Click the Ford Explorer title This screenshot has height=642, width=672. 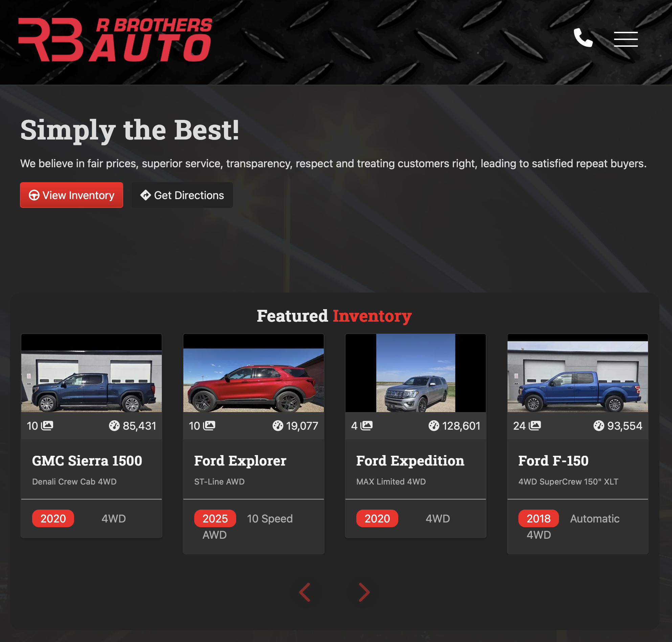coord(241,461)
